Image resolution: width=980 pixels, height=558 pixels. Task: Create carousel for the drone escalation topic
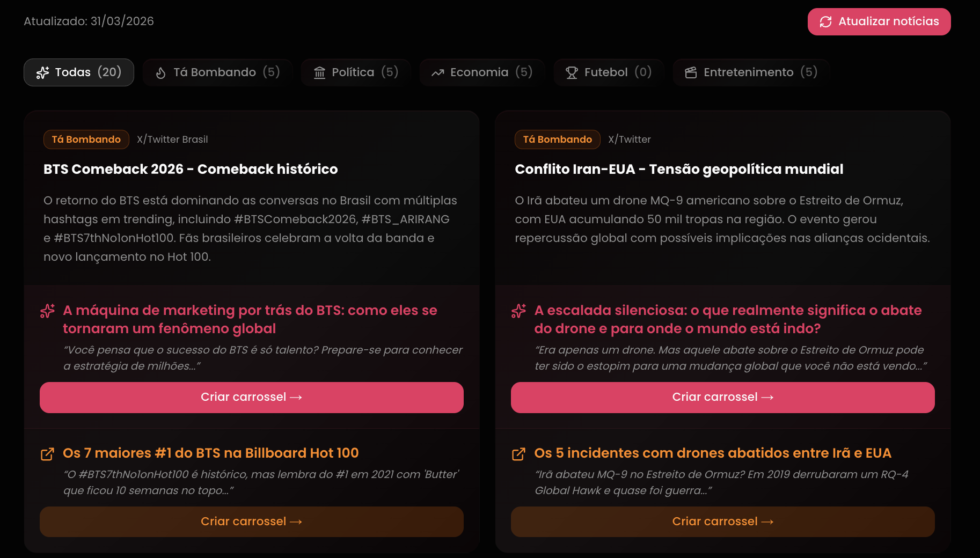click(722, 397)
